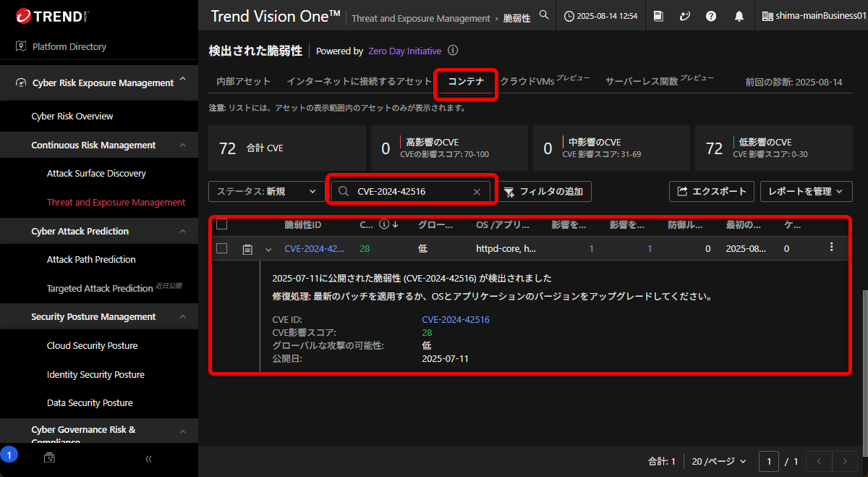
Task: Open the レポートを管理 dropdown
Action: [x=806, y=191]
